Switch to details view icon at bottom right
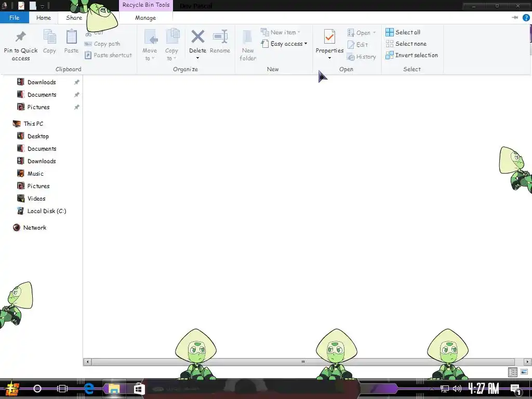The height and width of the screenshot is (399, 532). click(513, 372)
